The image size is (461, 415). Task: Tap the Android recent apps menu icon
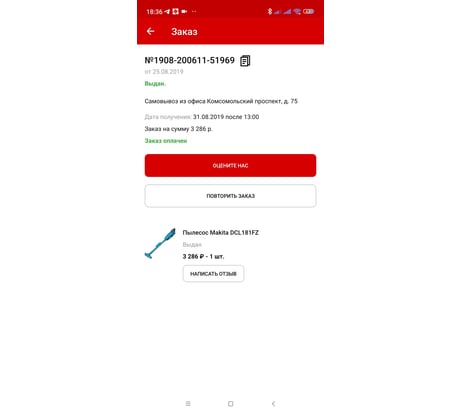pos(188,404)
